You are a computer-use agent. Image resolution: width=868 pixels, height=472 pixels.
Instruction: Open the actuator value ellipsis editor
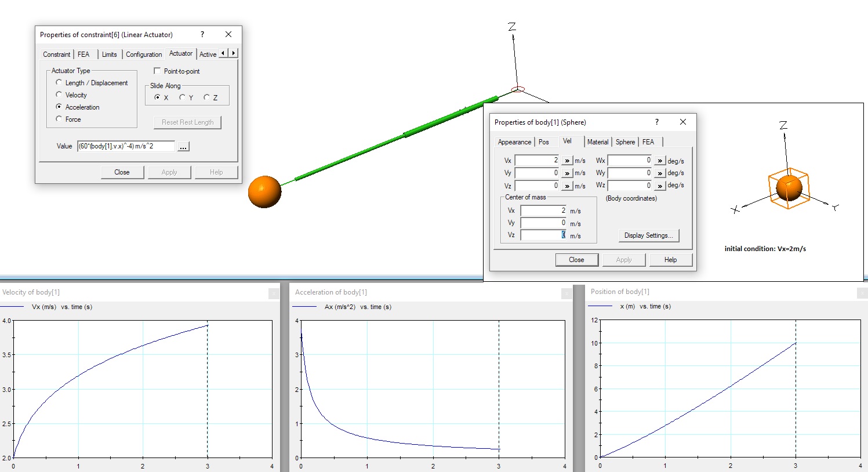point(183,147)
